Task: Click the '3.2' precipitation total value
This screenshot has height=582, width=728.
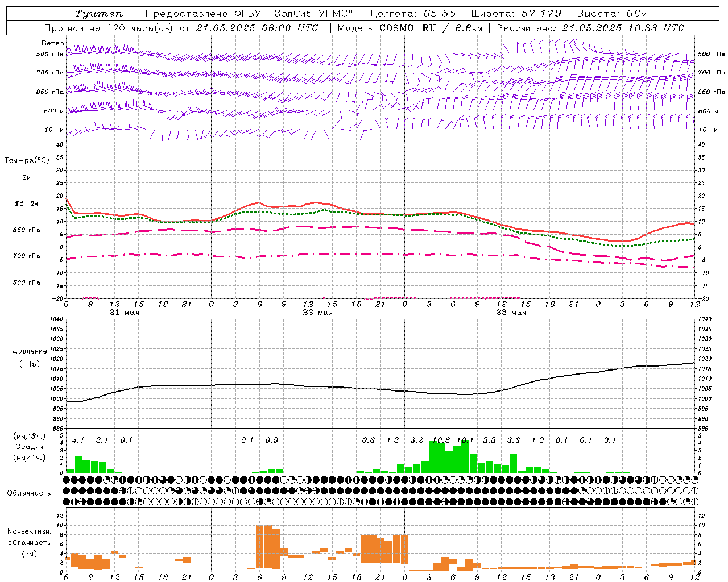Action: 417,440
